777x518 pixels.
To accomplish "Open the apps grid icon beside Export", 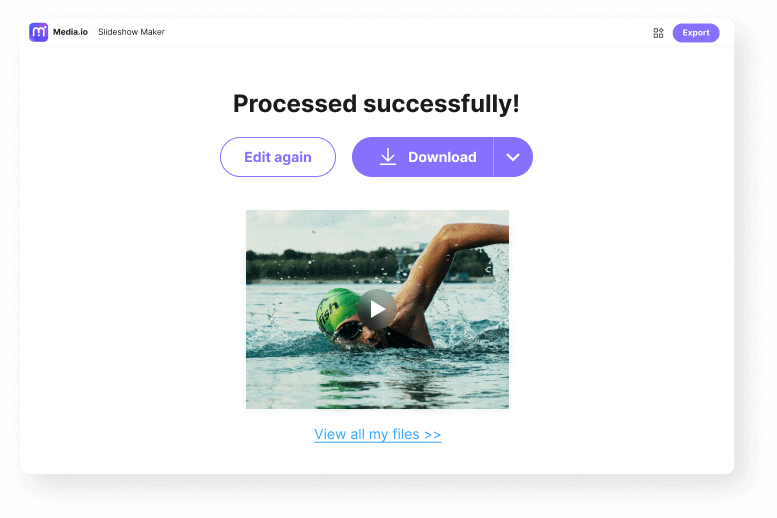I will click(x=658, y=33).
